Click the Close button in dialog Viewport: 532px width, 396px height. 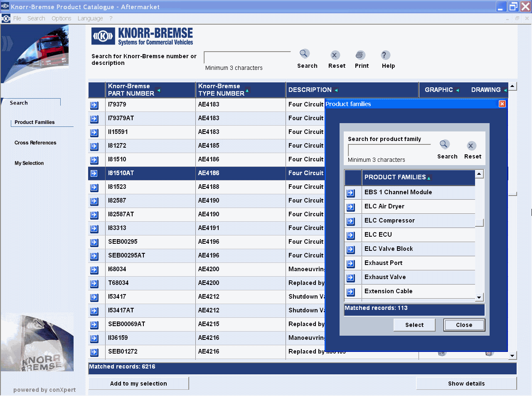[x=464, y=325]
